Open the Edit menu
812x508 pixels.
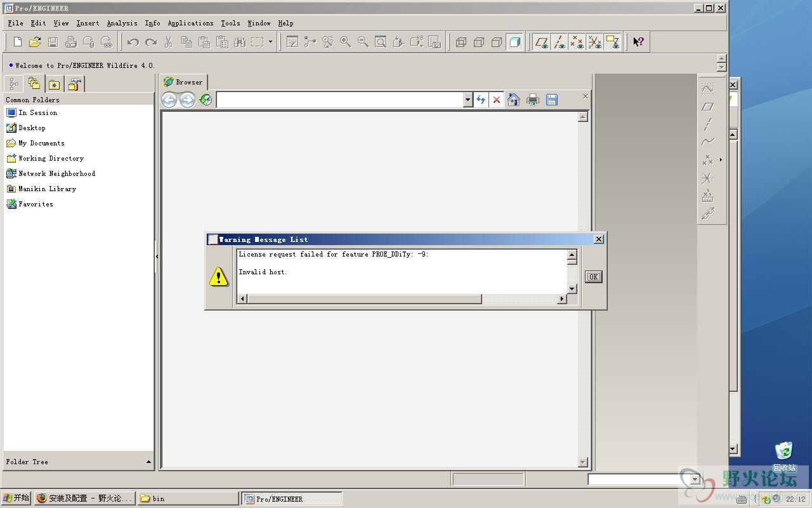[38, 23]
